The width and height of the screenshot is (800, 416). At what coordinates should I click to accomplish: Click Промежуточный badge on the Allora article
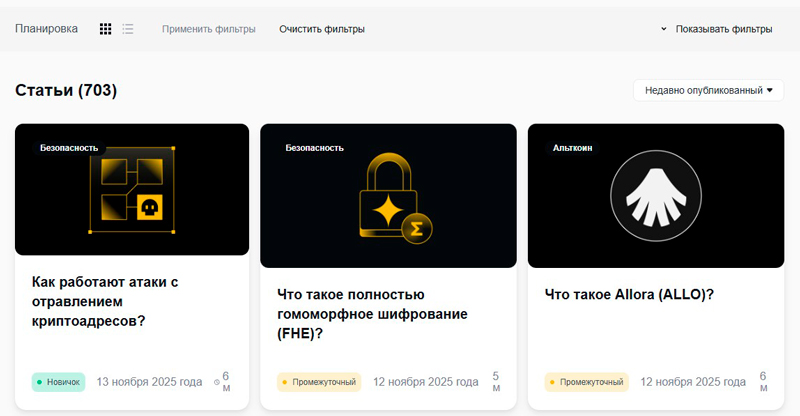tap(586, 382)
